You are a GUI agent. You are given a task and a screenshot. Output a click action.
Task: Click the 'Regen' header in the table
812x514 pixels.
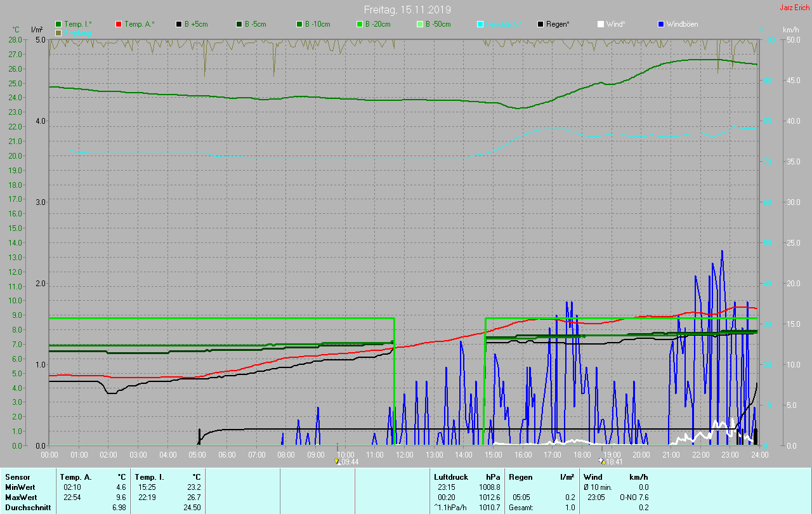tap(520, 477)
